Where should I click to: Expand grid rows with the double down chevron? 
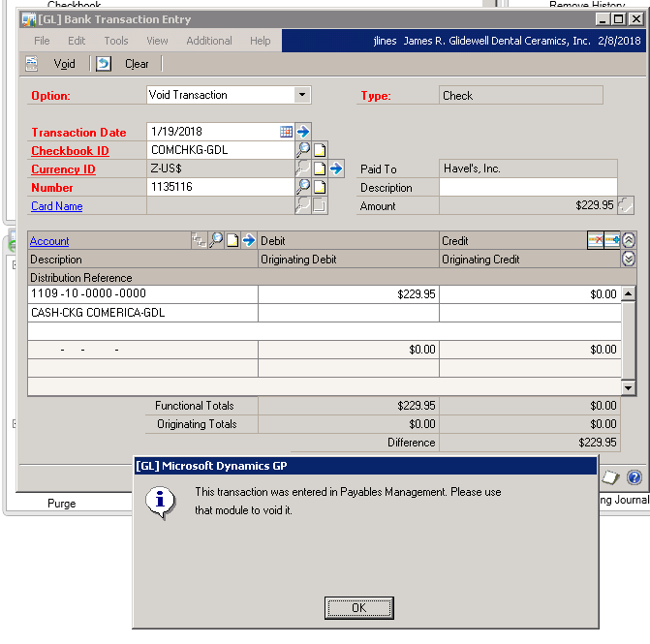tap(629, 259)
